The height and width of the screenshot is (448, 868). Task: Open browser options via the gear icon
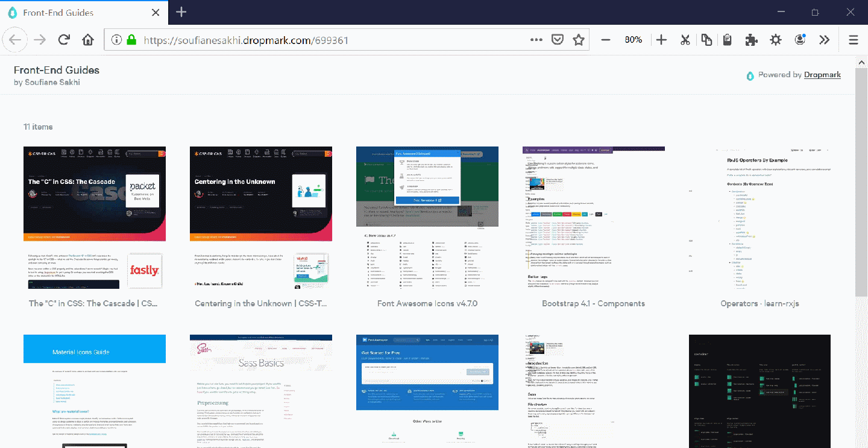(776, 40)
